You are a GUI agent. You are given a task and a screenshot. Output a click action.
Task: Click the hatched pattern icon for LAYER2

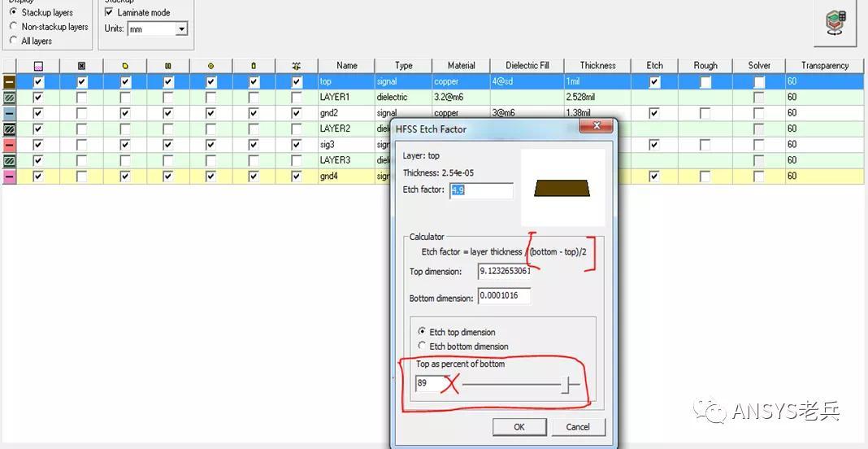(10, 129)
